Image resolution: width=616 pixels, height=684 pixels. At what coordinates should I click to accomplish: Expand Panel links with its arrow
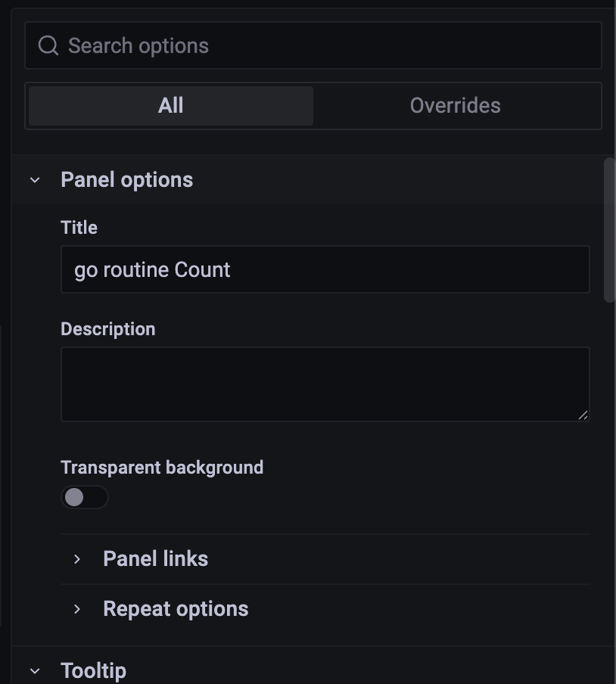pyautogui.click(x=77, y=559)
